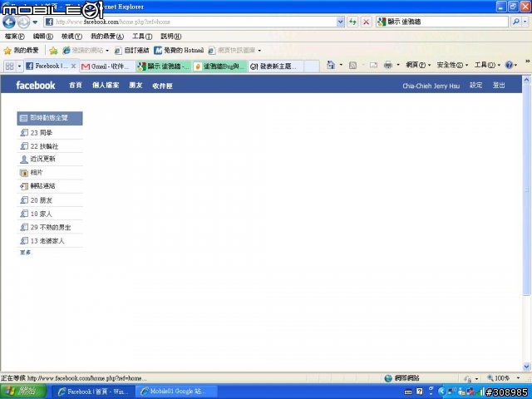
Task: Click the green Refresh arrows icon
Action: pyautogui.click(x=352, y=22)
